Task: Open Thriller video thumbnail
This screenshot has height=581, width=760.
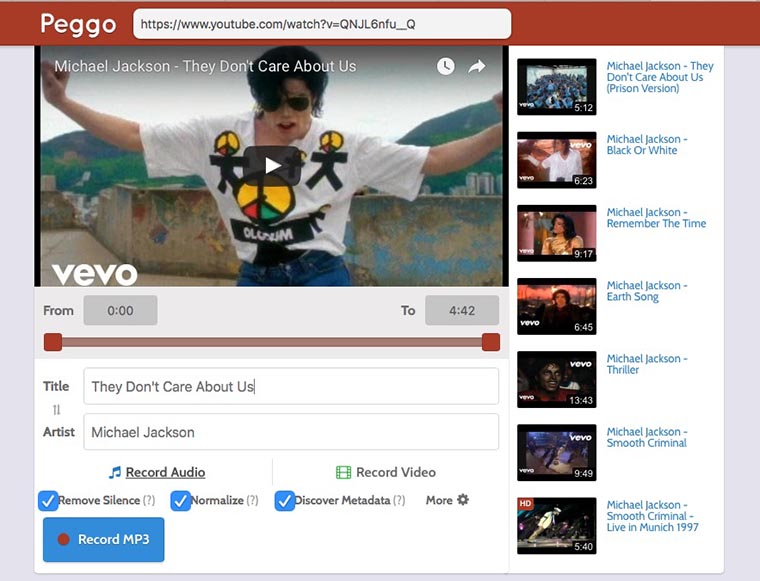Action: tap(556, 379)
